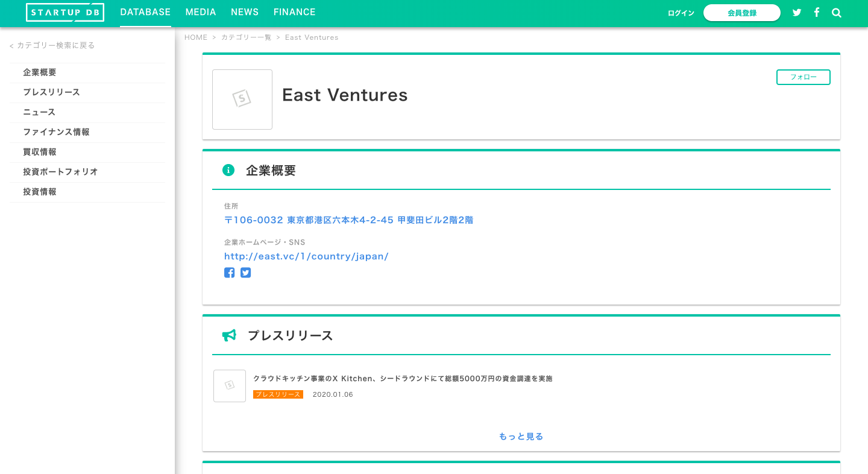The height and width of the screenshot is (474, 868).
Task: Click the info icon beside 企業概要
Action: 228,170
